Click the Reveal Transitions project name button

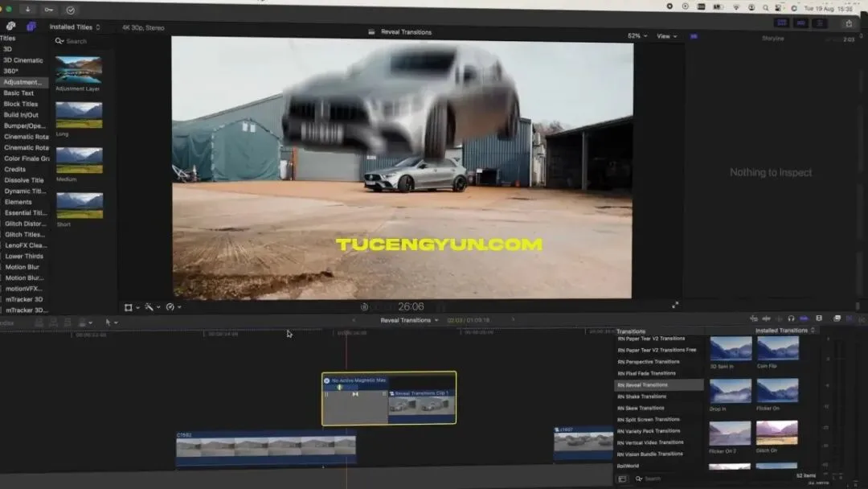pyautogui.click(x=408, y=320)
